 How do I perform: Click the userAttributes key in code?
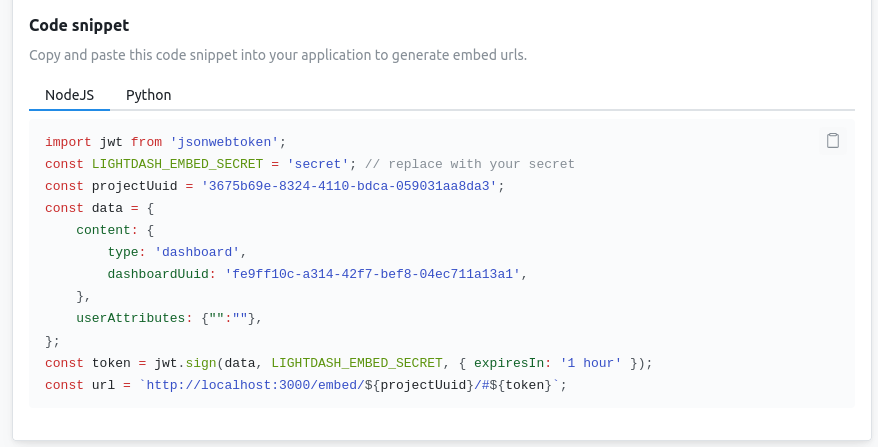[130, 318]
